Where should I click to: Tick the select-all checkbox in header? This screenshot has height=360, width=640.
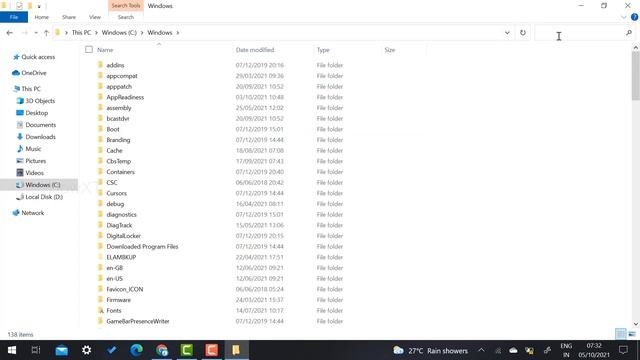point(89,50)
